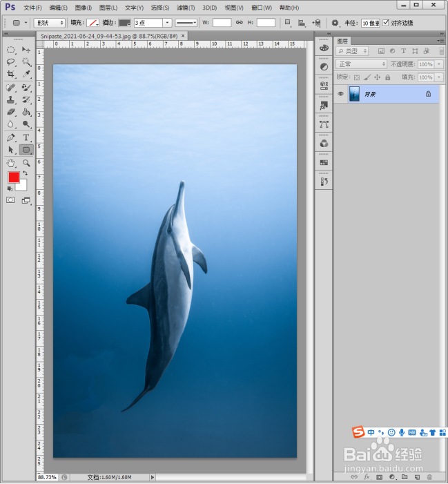
Task: Select the Brush tool
Action: coord(26,88)
